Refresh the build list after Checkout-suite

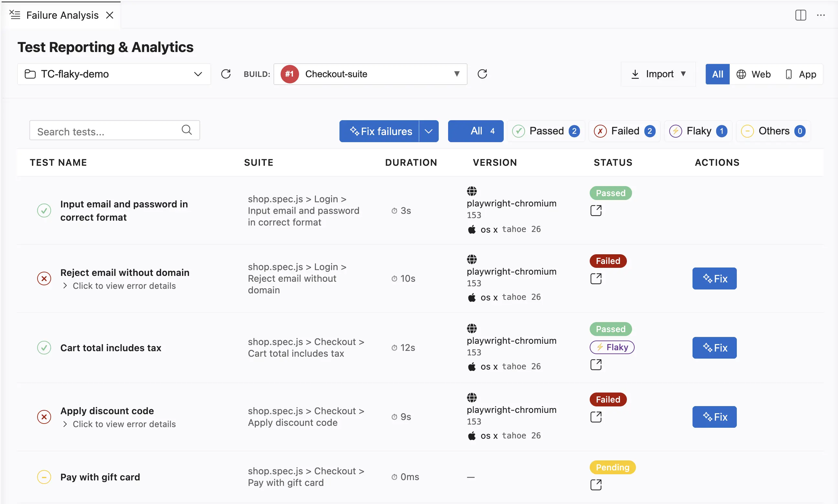pyautogui.click(x=482, y=74)
